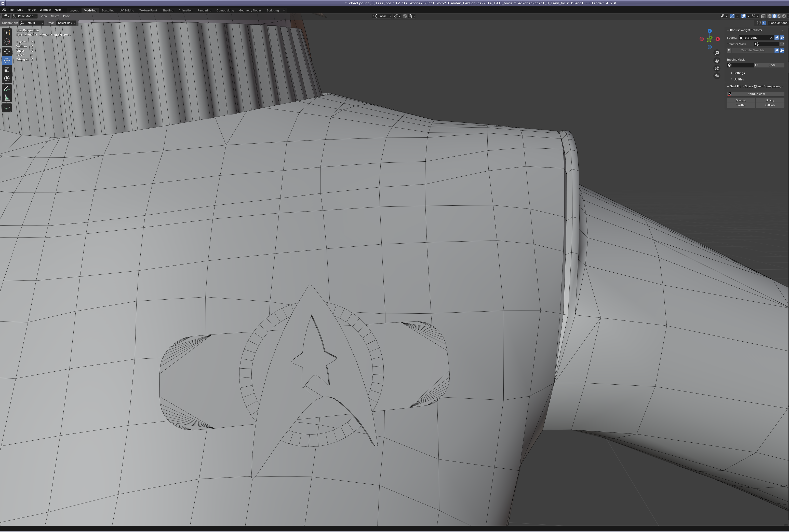
Task: Switch to the Sculpting workspace tab
Action: [108, 10]
